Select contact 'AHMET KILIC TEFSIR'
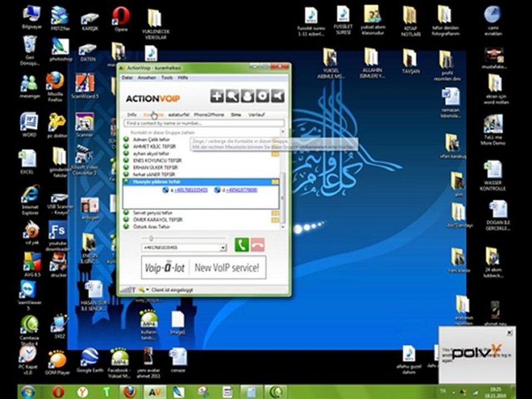The width and height of the screenshot is (532, 399). [x=155, y=146]
